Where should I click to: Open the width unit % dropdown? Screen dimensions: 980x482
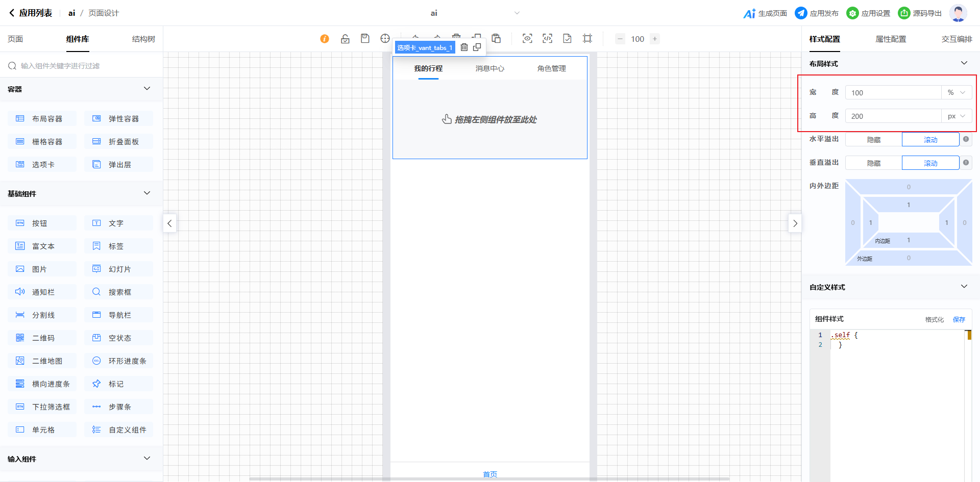956,93
